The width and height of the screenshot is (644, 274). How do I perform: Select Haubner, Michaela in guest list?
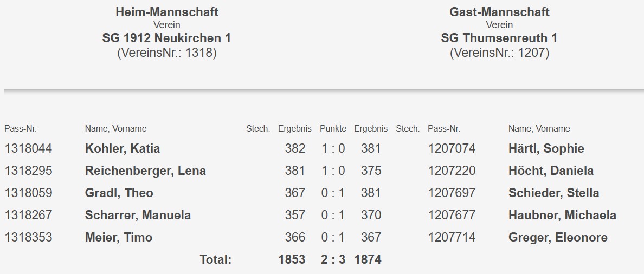pos(562,216)
